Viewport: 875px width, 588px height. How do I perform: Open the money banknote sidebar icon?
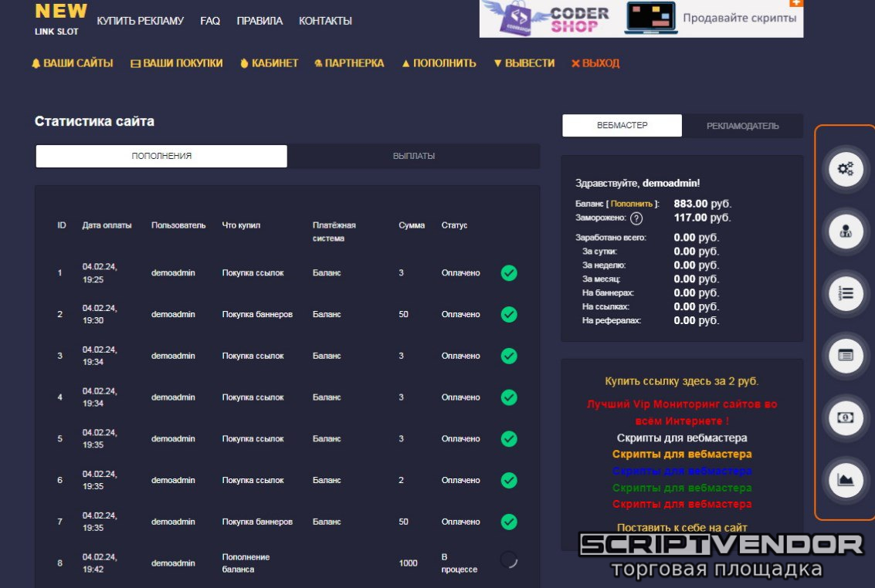tap(845, 417)
